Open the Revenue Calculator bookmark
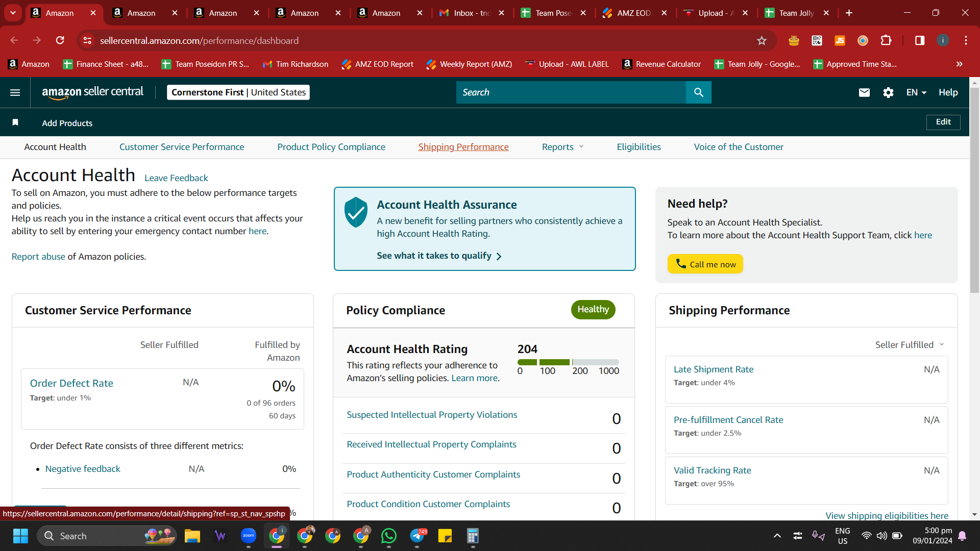Viewport: 980px width, 551px height. point(661,64)
